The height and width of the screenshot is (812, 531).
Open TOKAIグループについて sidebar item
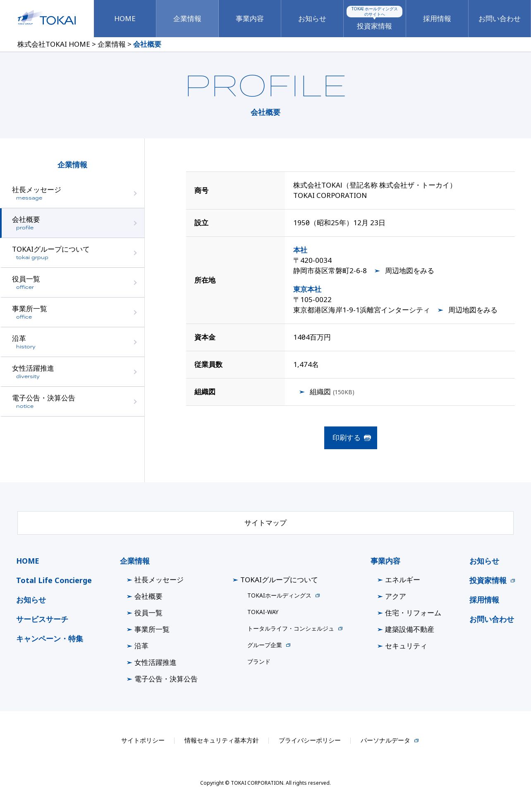point(72,252)
